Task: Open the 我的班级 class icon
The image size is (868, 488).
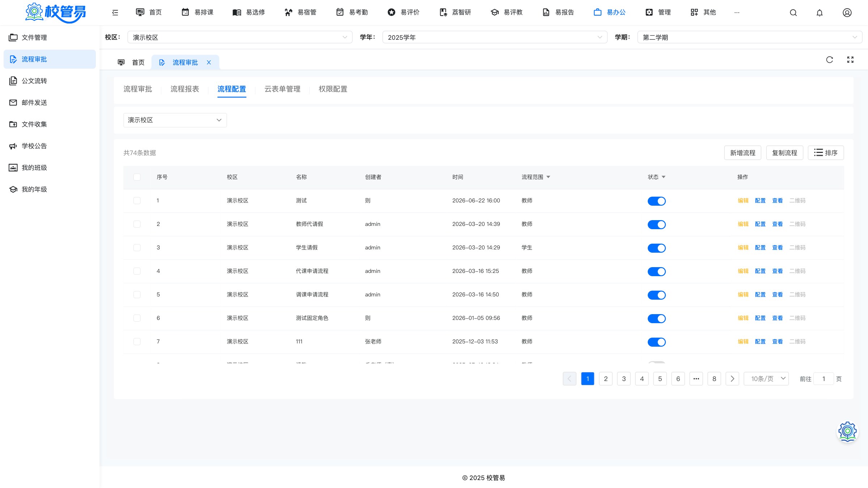Action: tap(13, 167)
